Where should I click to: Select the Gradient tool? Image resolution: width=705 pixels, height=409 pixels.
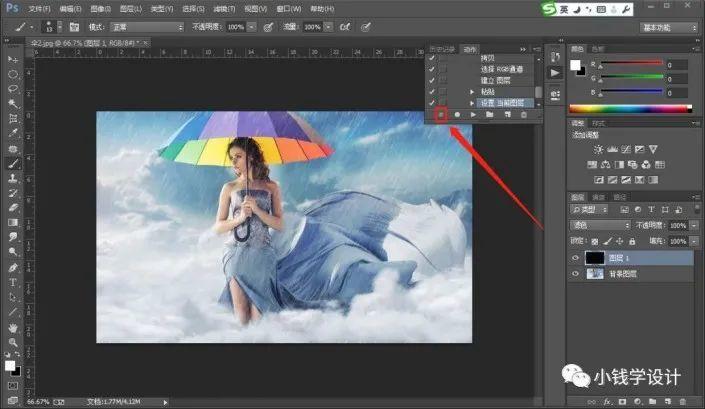coord(13,222)
